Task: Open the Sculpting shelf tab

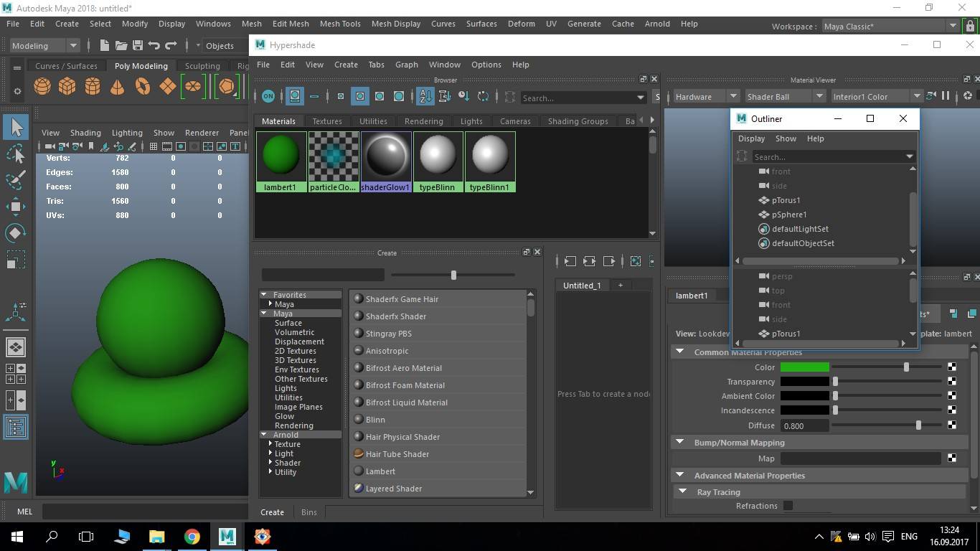Action: point(202,66)
